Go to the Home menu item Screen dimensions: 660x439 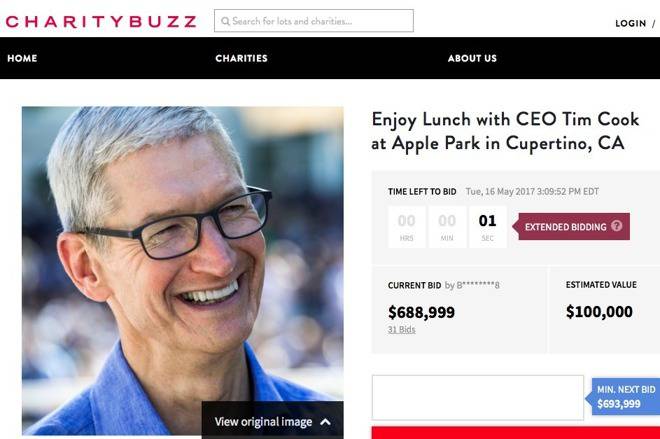tap(22, 58)
